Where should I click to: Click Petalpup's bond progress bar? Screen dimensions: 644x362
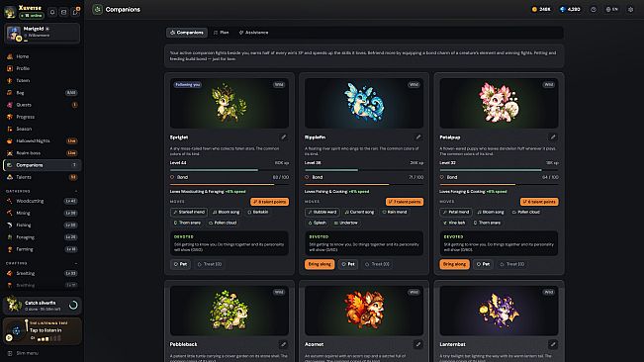point(499,184)
